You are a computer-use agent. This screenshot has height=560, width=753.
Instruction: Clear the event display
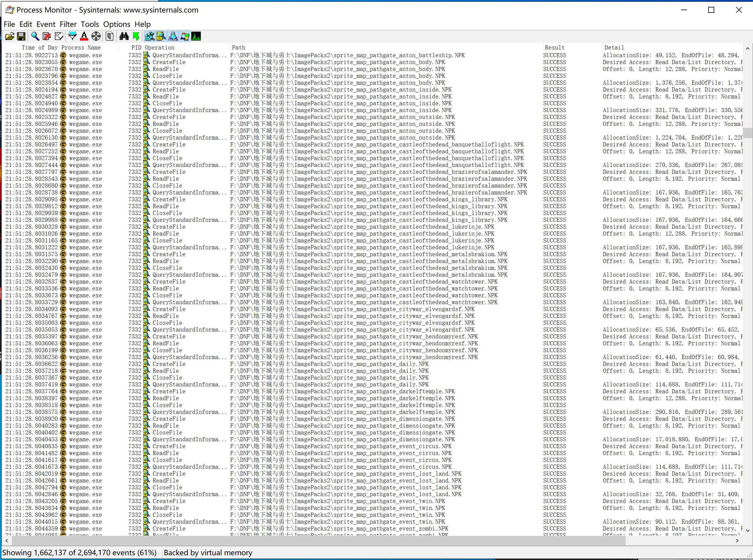point(59,36)
